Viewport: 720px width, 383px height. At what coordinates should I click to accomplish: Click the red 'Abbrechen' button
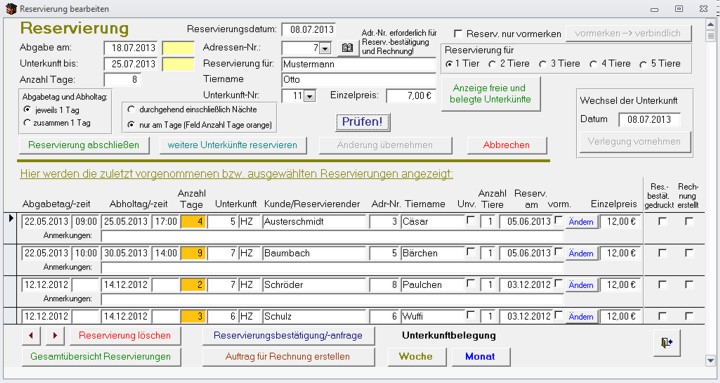[506, 145]
